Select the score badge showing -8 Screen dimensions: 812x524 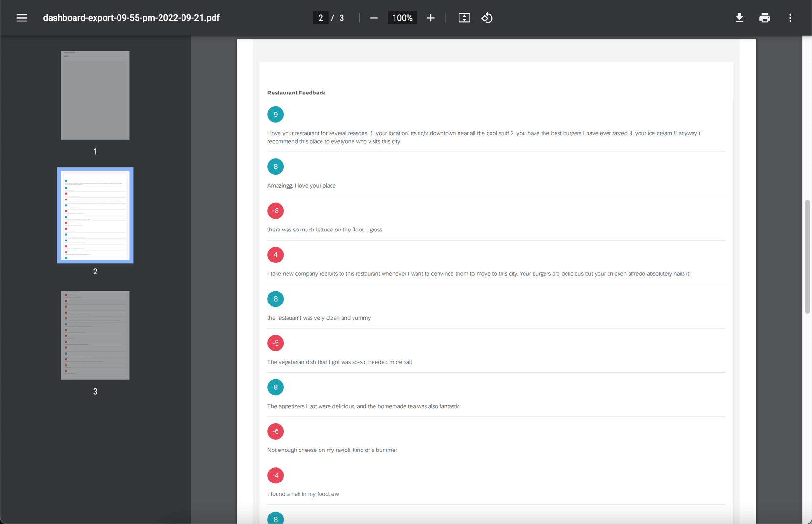click(x=276, y=210)
